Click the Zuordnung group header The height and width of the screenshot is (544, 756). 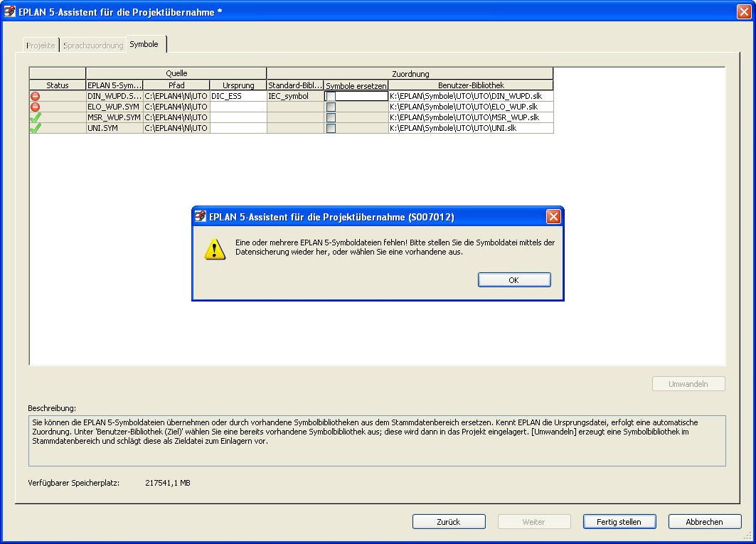coord(410,73)
